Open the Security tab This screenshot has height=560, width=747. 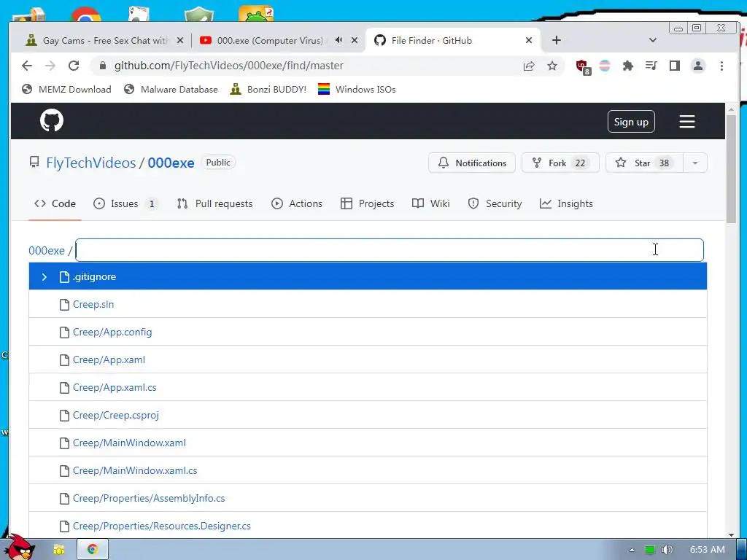click(x=495, y=204)
